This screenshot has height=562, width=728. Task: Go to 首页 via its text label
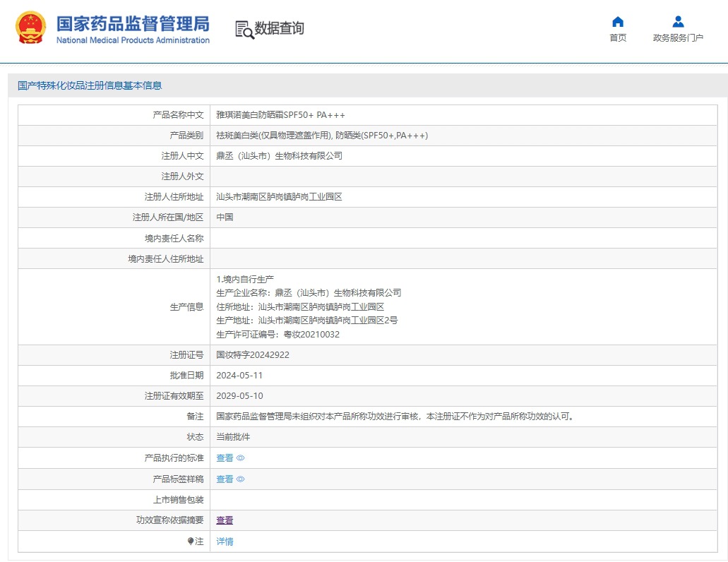pyautogui.click(x=618, y=38)
